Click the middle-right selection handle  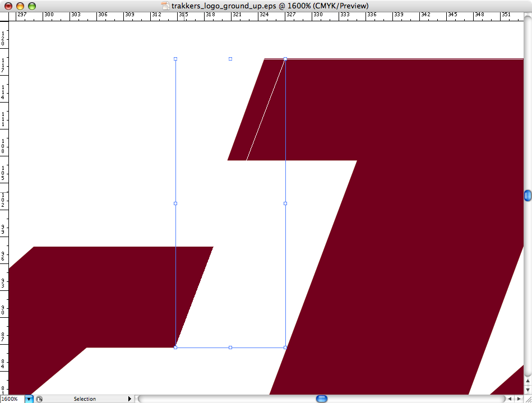[x=285, y=203]
